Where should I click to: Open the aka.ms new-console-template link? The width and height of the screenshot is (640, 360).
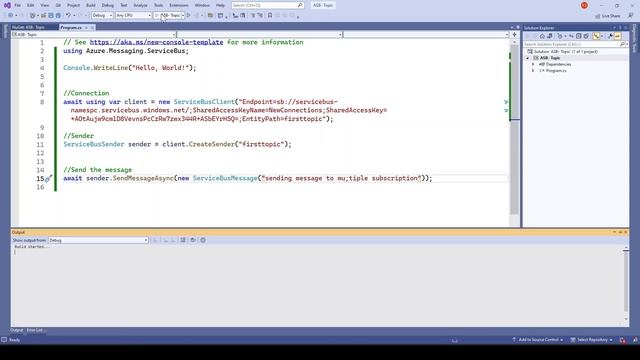[x=156, y=42]
